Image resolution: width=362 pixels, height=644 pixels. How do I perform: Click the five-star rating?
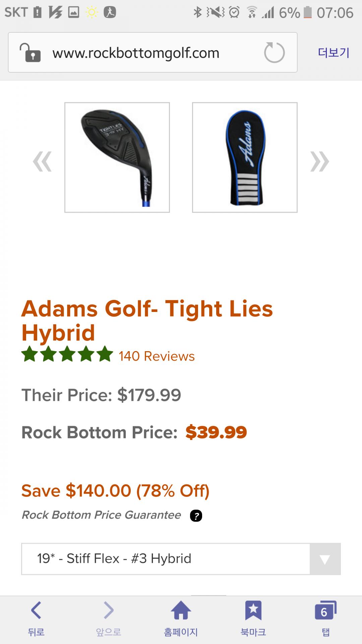[x=67, y=355]
